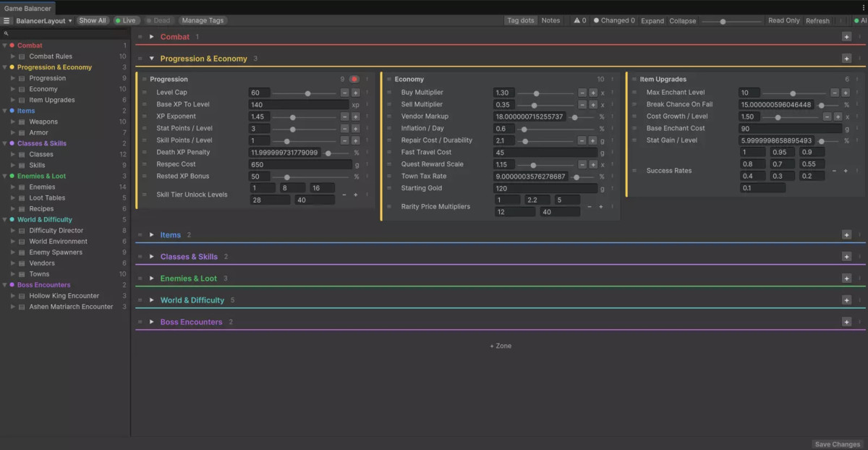Decrease Sell Multiplier with minus button
This screenshot has height=450, width=868.
coord(582,105)
